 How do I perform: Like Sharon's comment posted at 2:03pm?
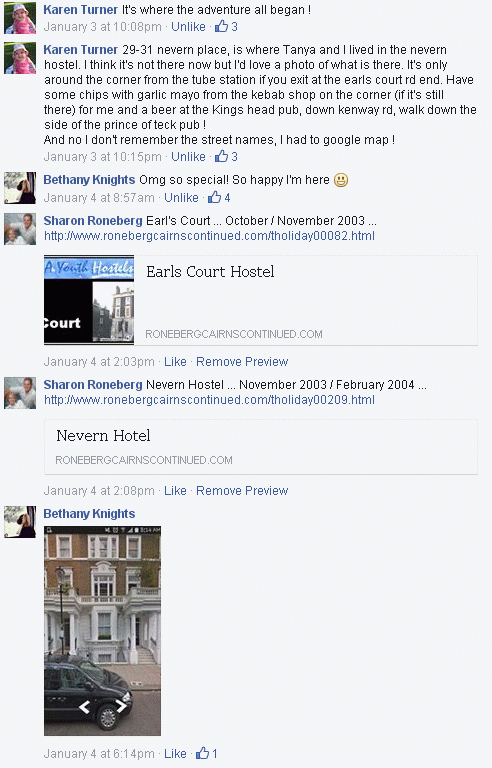tap(175, 361)
